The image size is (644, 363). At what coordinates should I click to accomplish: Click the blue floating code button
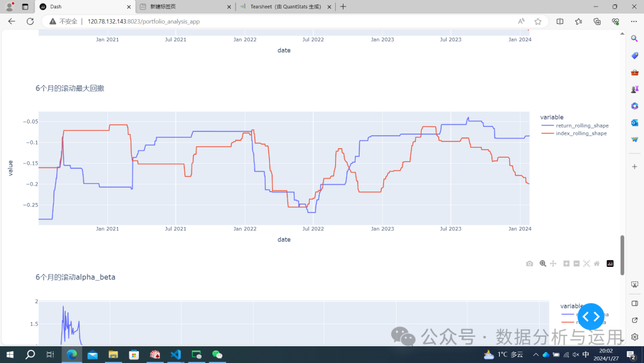click(590, 316)
